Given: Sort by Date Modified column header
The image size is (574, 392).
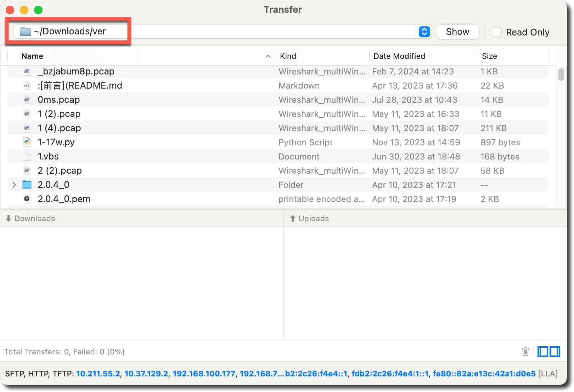Looking at the screenshot, I should point(399,56).
